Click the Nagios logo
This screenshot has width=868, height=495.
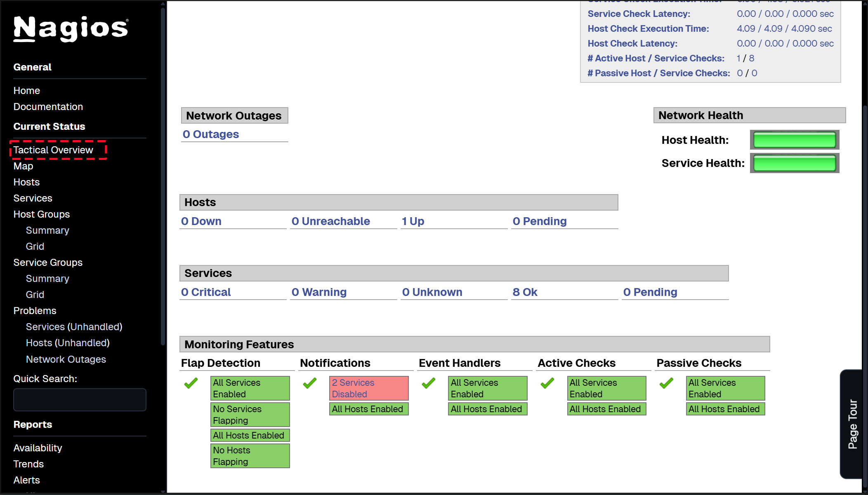coord(71,28)
